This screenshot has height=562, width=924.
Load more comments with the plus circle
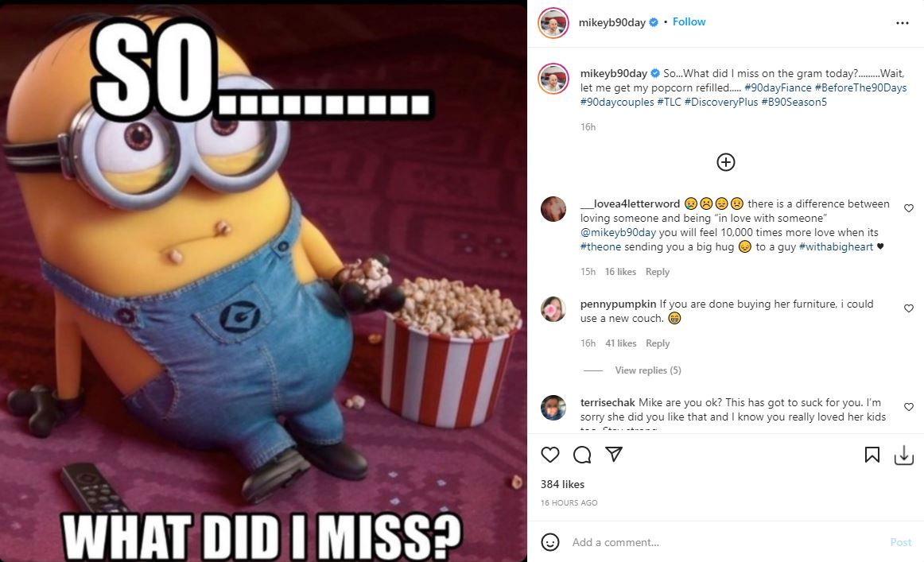pyautogui.click(x=726, y=162)
